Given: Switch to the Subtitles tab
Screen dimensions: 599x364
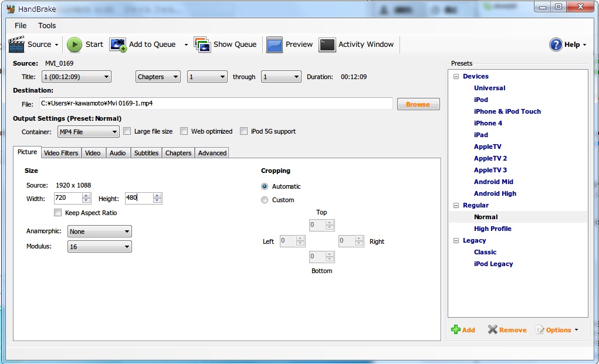Looking at the screenshot, I should pos(146,153).
